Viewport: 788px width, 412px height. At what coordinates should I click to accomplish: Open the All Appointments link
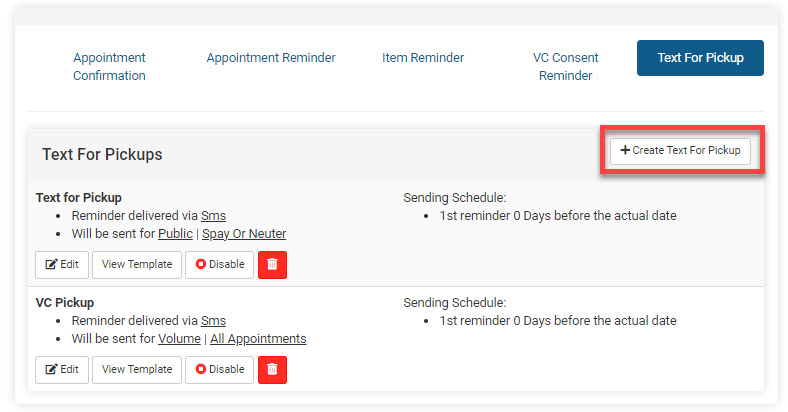point(258,339)
